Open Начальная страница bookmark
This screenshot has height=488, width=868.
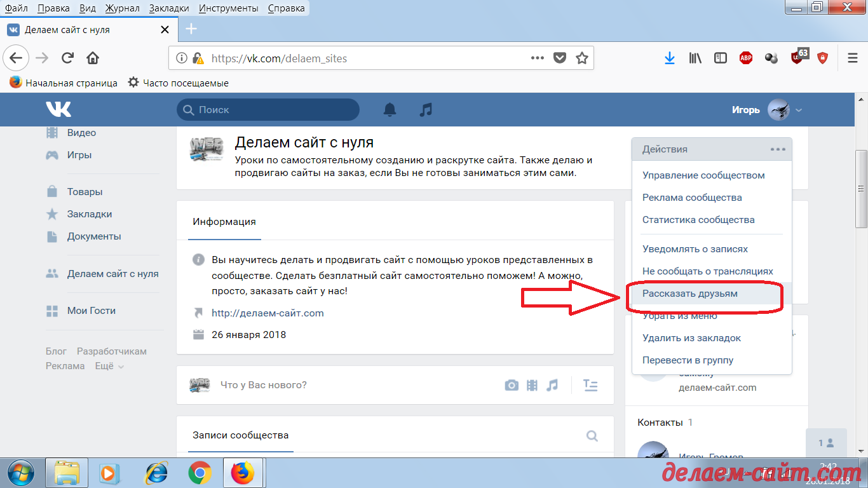coord(64,83)
